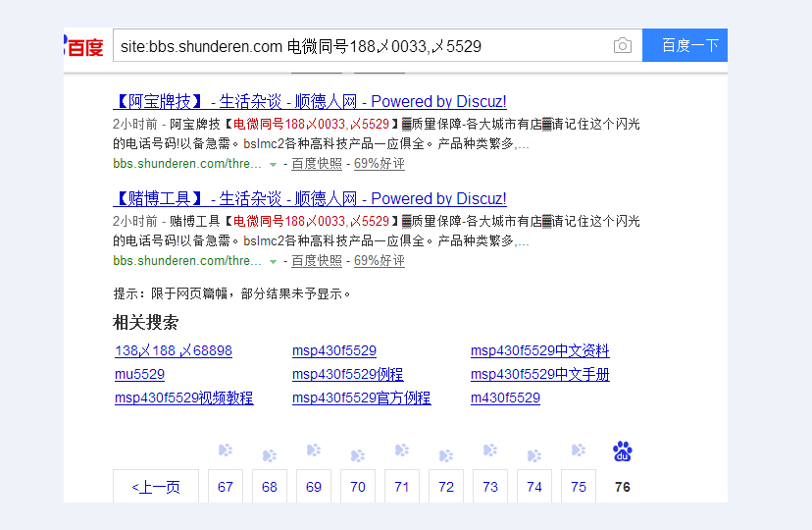812x530 pixels.
Task: Search related term m430f5529
Action: pyautogui.click(x=505, y=397)
